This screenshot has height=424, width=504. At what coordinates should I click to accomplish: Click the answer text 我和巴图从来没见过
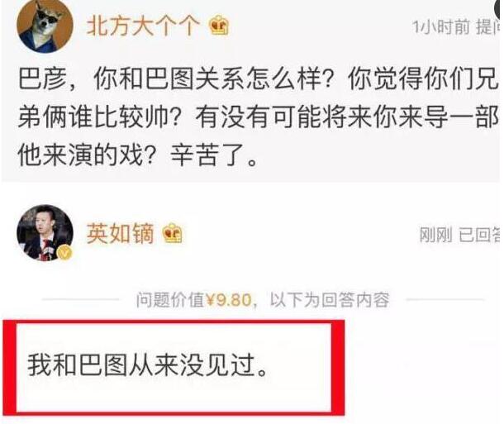(x=147, y=365)
